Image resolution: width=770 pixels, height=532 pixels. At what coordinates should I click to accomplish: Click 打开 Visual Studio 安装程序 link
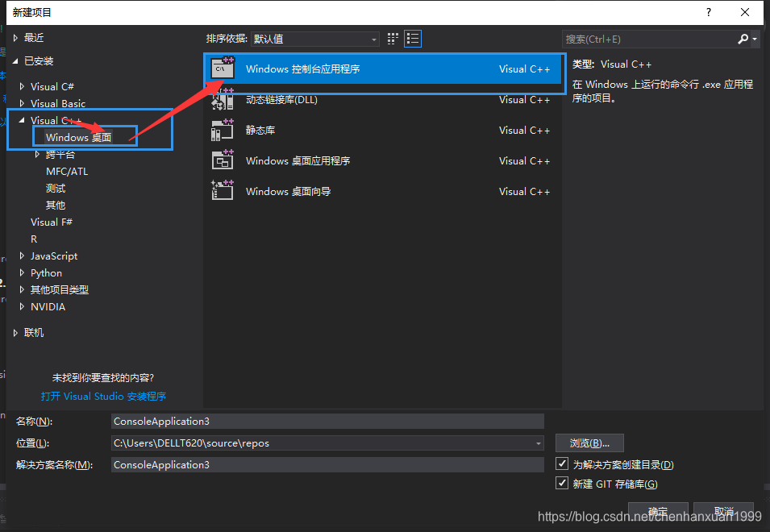coord(103,396)
